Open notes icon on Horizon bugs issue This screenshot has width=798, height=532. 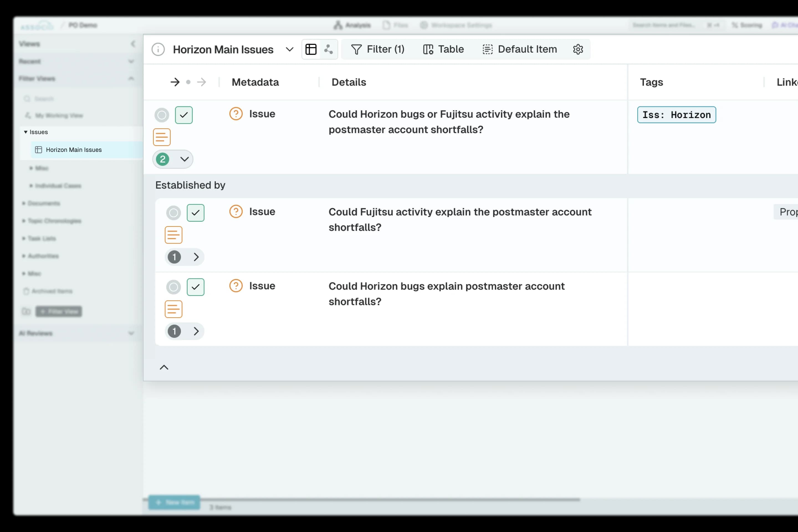(x=173, y=309)
